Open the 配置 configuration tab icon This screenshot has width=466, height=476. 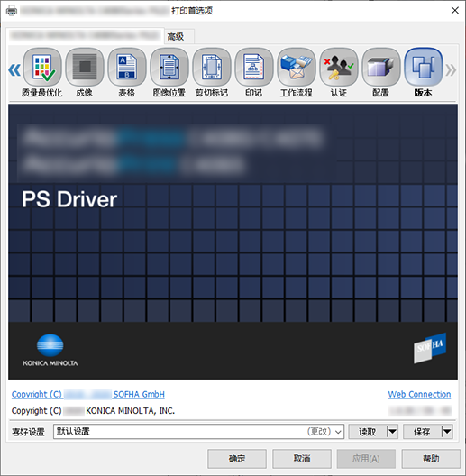[381, 68]
